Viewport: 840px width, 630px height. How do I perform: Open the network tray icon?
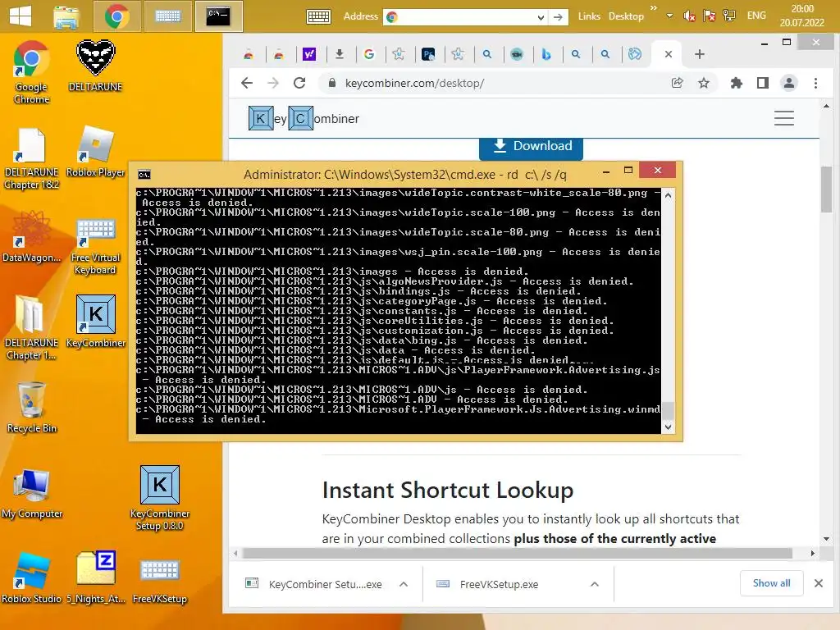click(x=729, y=16)
